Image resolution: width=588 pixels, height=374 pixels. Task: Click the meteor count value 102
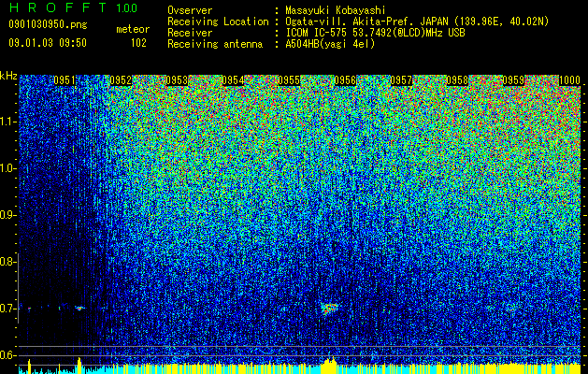coord(138,43)
